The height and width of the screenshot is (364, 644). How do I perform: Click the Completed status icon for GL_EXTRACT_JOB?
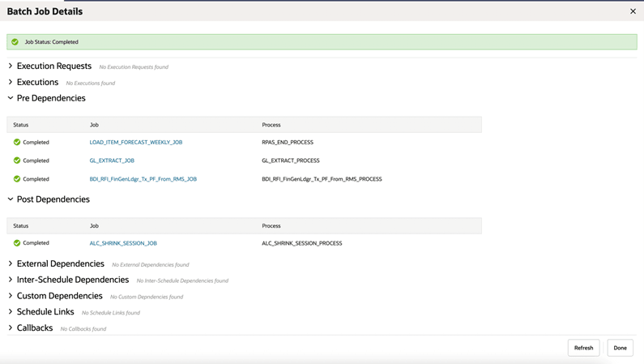click(x=17, y=161)
